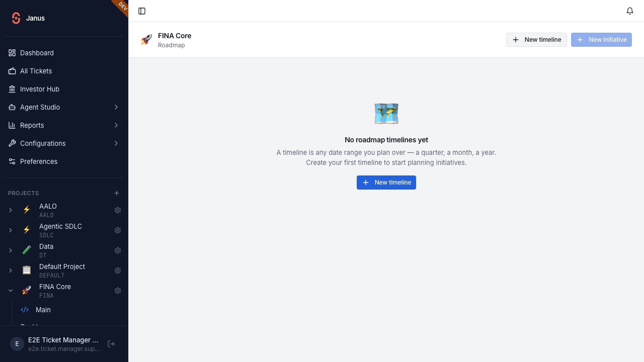Viewport: 644px width, 362px height.
Task: Click the E2E Ticket Manager user name
Action: pos(63,340)
